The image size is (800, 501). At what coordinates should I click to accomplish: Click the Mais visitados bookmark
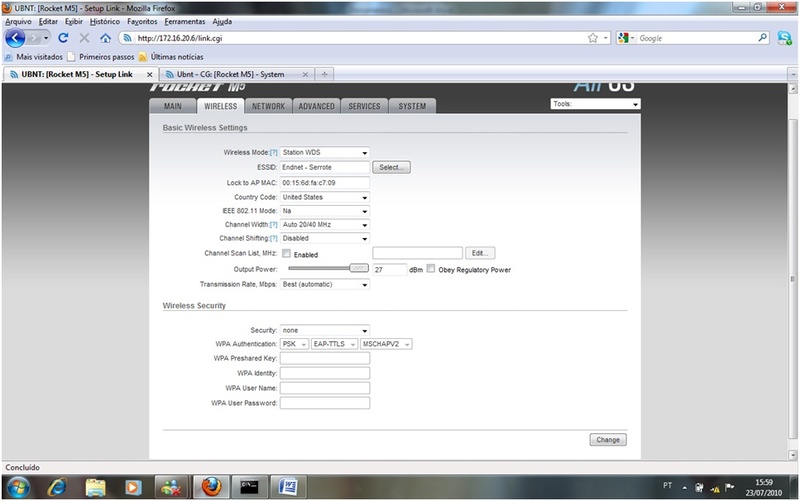click(34, 57)
